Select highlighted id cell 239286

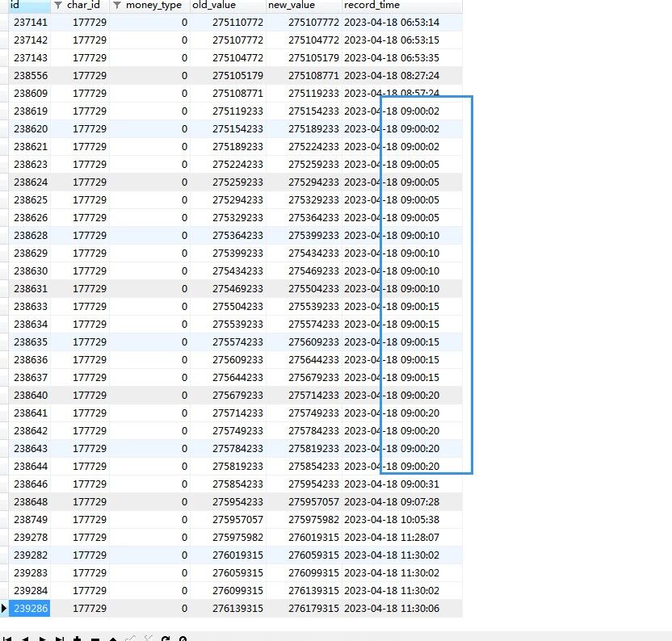point(31,608)
